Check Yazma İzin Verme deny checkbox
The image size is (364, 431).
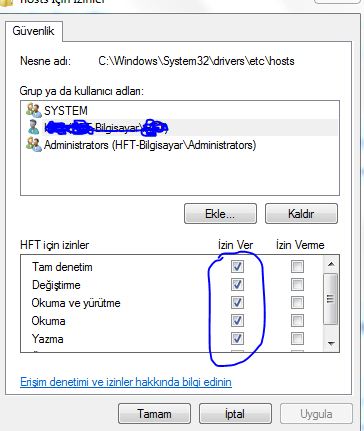(297, 338)
